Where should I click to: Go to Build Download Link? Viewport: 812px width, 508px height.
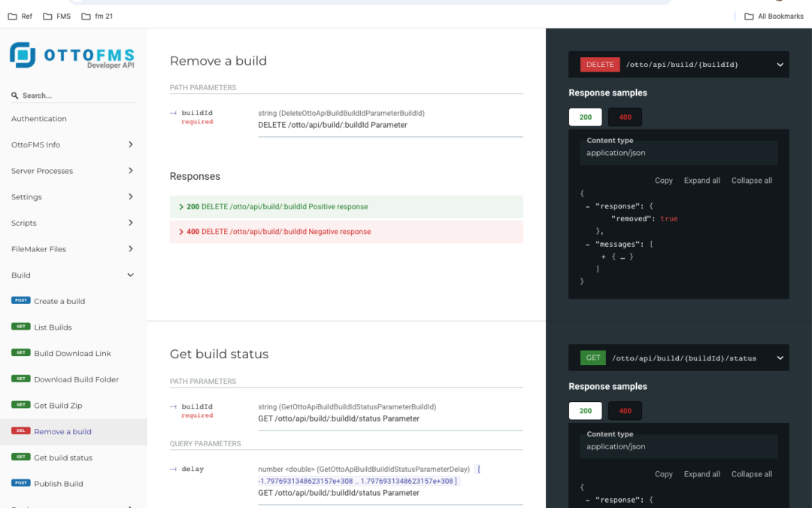point(72,354)
